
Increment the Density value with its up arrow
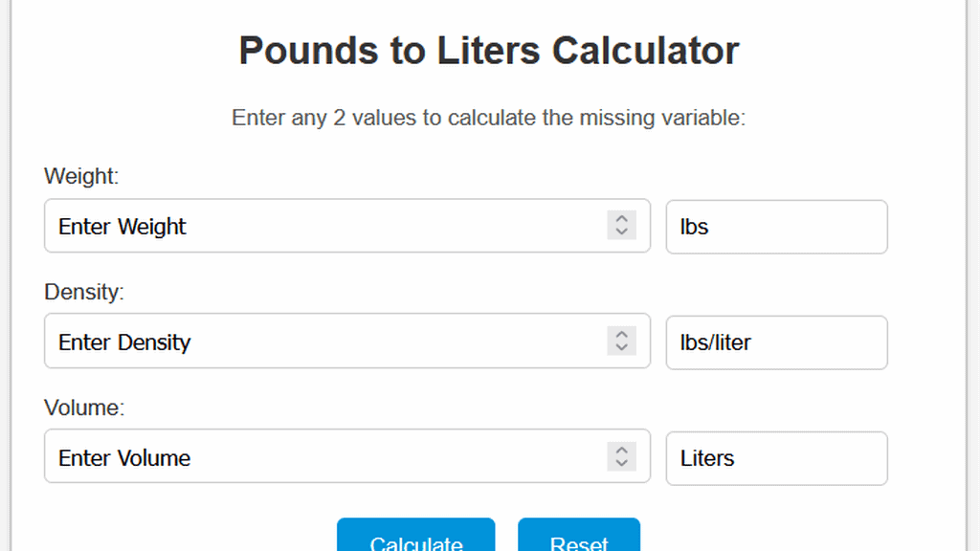(x=622, y=335)
